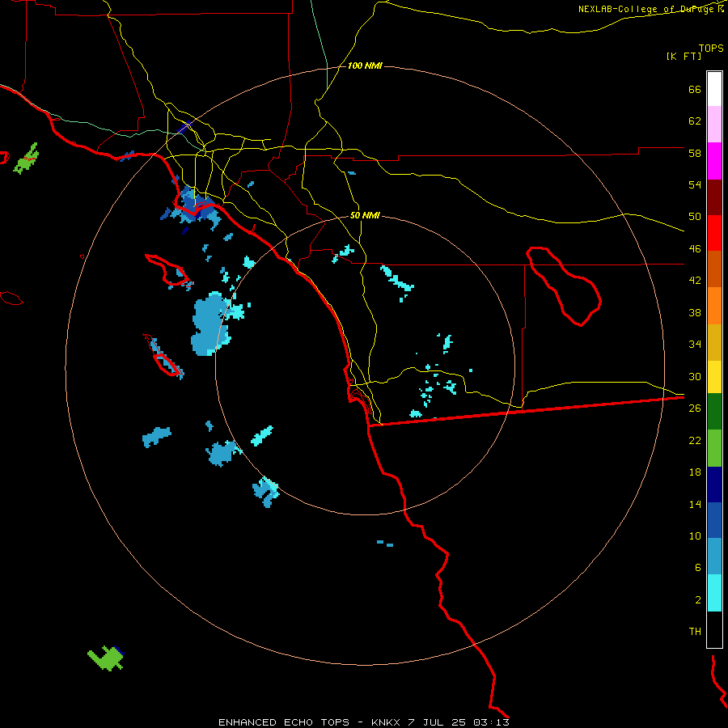
Task: Click the burnt orange legend segment
Action: [714, 269]
